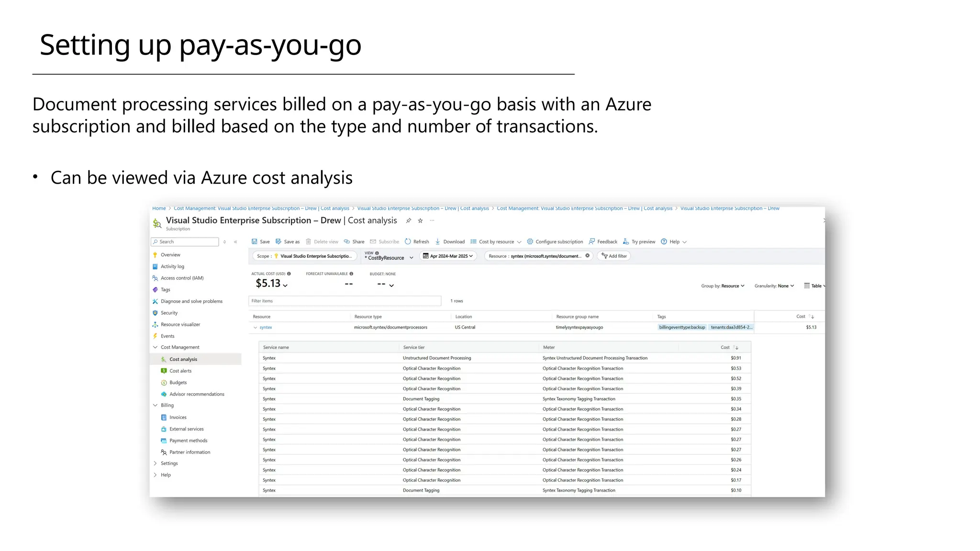The height and width of the screenshot is (551, 980).
Task: Favorite the page with star icon
Action: pos(420,220)
